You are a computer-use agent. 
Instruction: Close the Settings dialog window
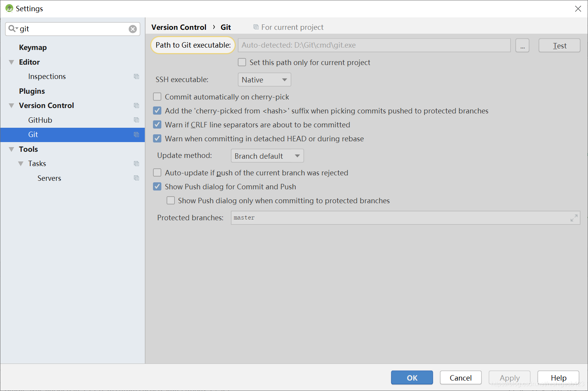(x=578, y=9)
